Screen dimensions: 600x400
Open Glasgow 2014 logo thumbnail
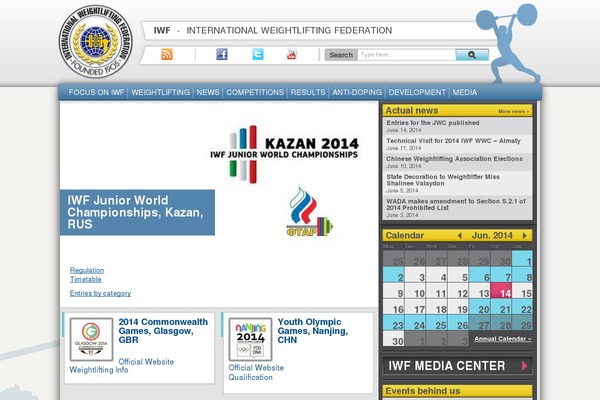coord(91,339)
